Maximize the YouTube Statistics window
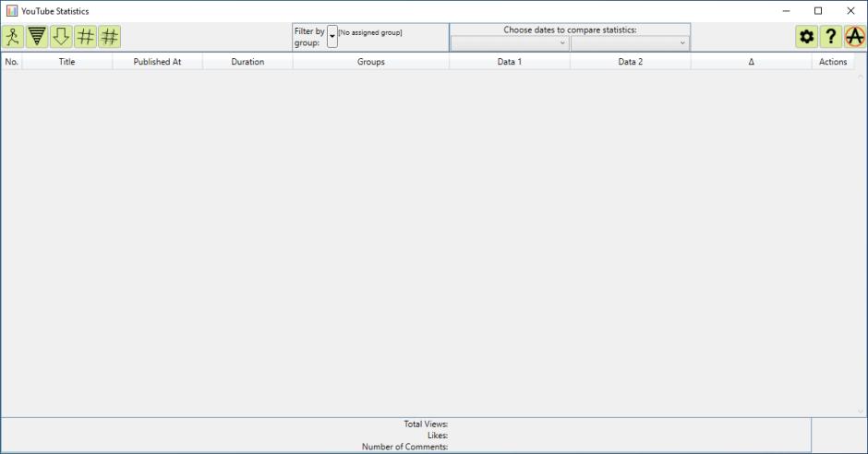Viewport: 868px width, 454px height. click(818, 10)
